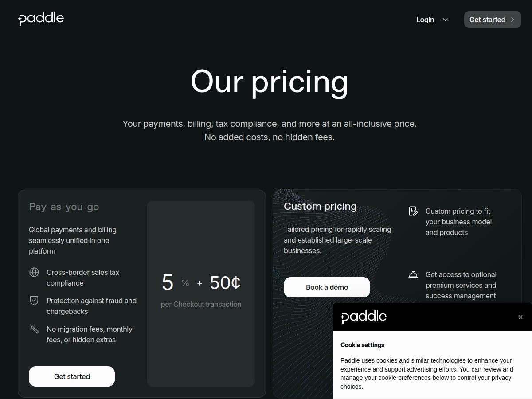Click the shield icon for fraud protection
Image resolution: width=532 pixels, height=399 pixels.
(34, 301)
